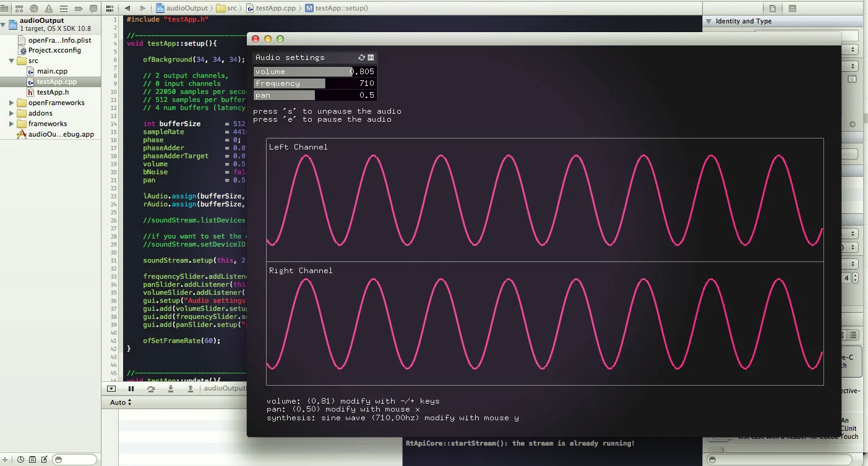868x466 pixels.
Task: Save Audio settings with disk icon
Action: 371,57
